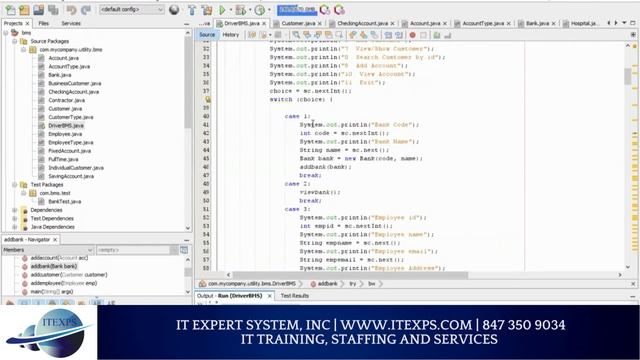Image resolution: width=640 pixels, height=360 pixels.
Task: Select Account.java in project tree
Action: coord(64,58)
